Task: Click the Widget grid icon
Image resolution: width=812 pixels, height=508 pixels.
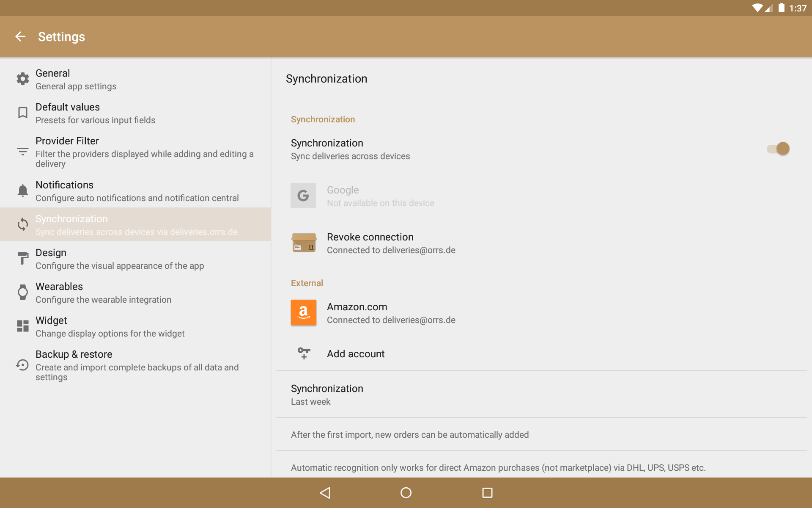Action: click(x=23, y=326)
